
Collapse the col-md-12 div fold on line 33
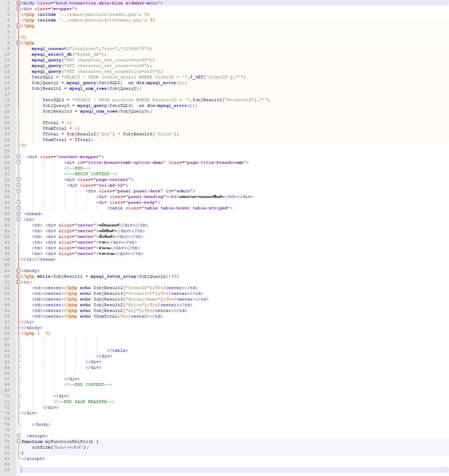pos(18,185)
